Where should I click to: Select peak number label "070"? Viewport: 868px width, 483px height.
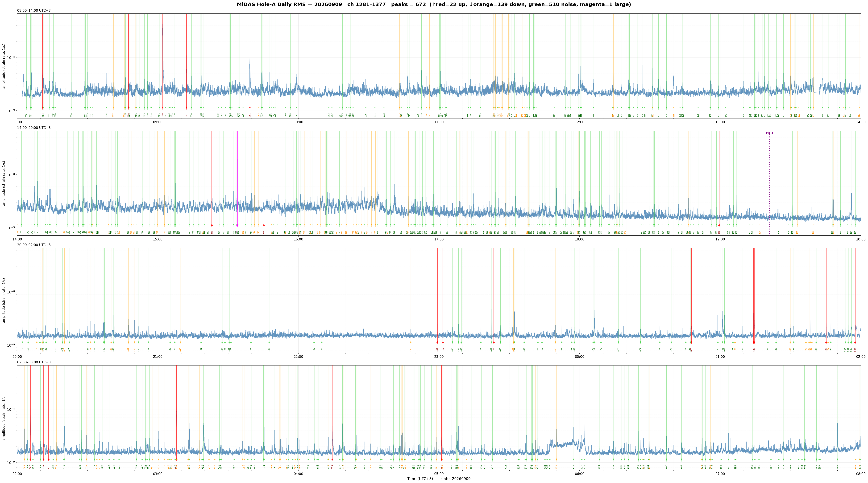pos(366,115)
